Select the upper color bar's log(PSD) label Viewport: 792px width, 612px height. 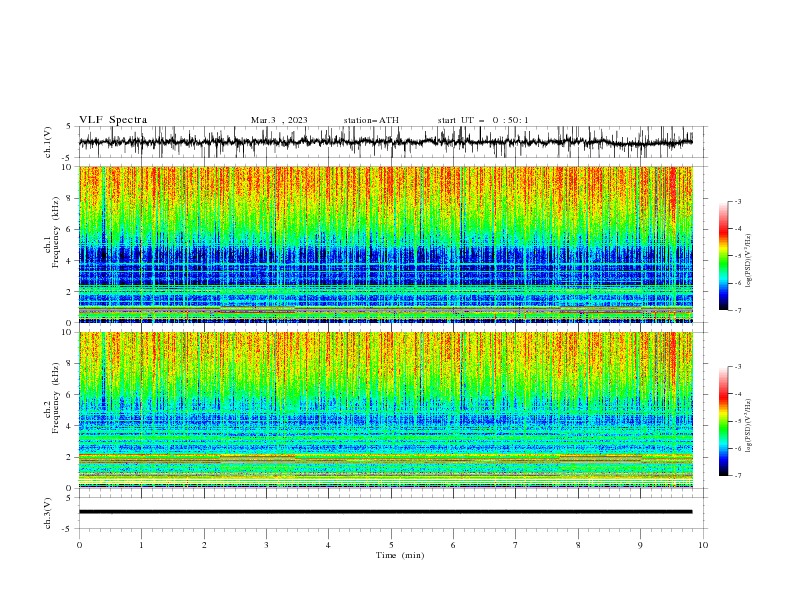pos(748,261)
